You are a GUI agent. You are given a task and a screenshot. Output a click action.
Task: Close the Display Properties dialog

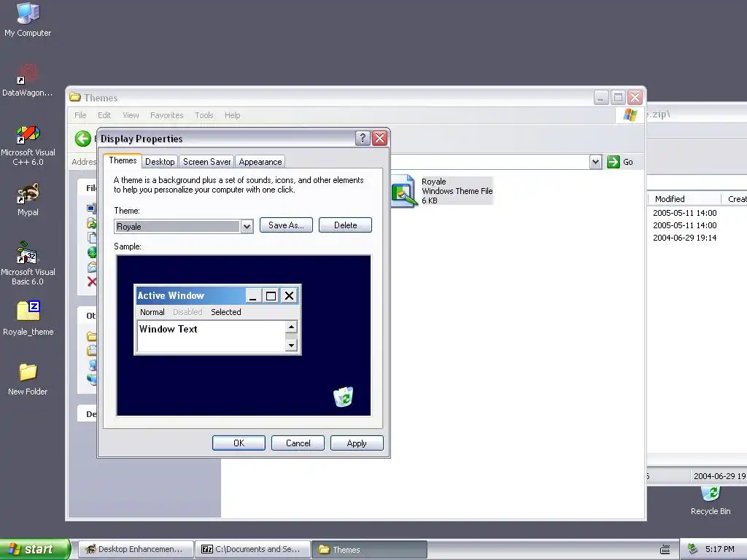(379, 138)
